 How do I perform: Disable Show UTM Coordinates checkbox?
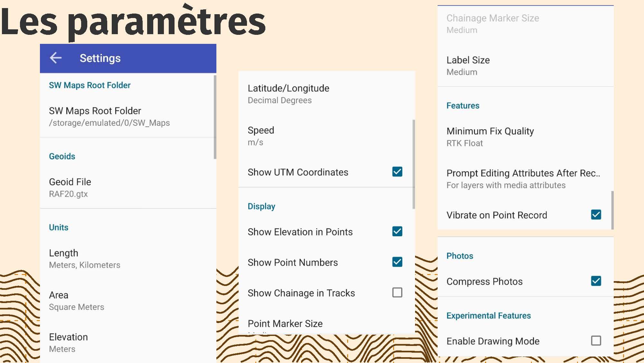click(397, 172)
